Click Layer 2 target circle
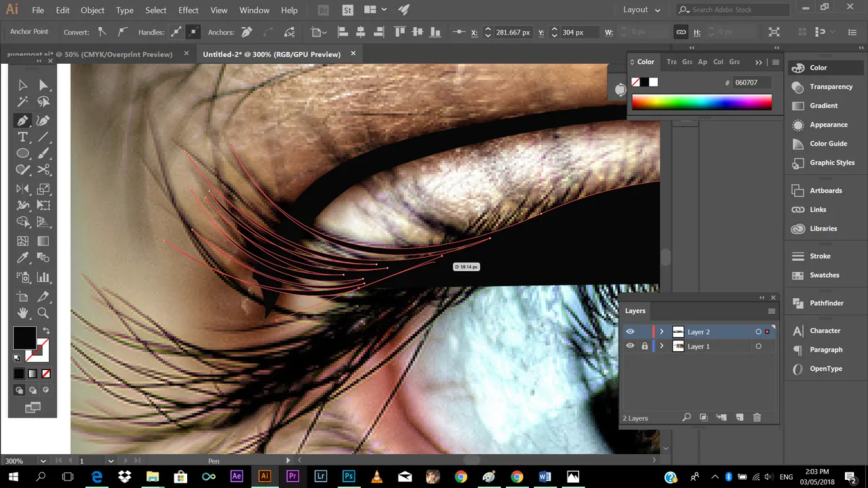The image size is (868, 488). (x=758, y=332)
